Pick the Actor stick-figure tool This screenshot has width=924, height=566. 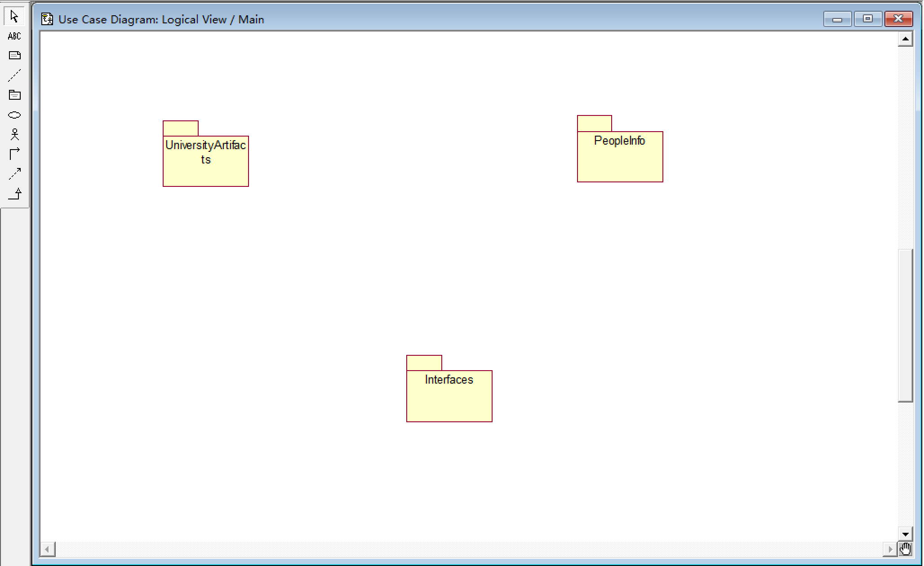point(14,134)
